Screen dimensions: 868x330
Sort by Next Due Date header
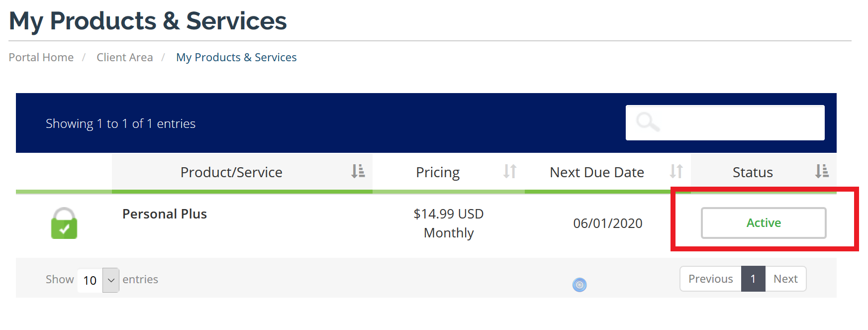click(x=596, y=172)
